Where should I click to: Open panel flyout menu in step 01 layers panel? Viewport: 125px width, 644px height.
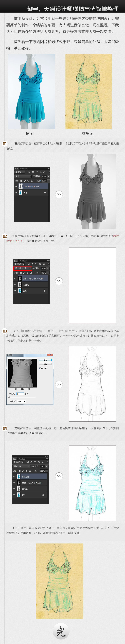[x=49, y=169]
